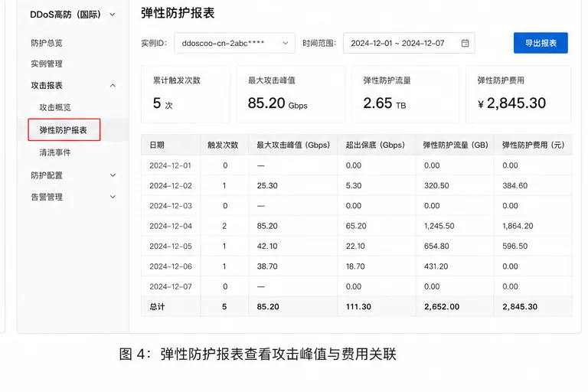Image resolution: width=588 pixels, height=392 pixels.
Task: Open calendar icon in date range field
Action: click(465, 43)
